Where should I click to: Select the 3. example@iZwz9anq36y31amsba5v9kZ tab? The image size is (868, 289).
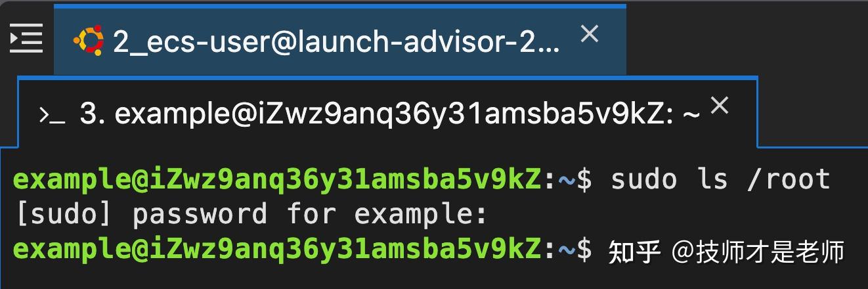click(387, 113)
